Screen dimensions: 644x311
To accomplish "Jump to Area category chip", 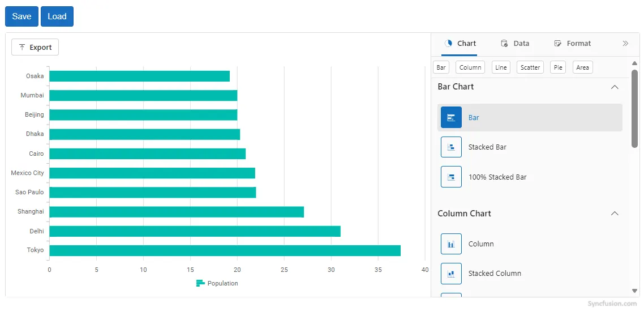I will tap(582, 67).
